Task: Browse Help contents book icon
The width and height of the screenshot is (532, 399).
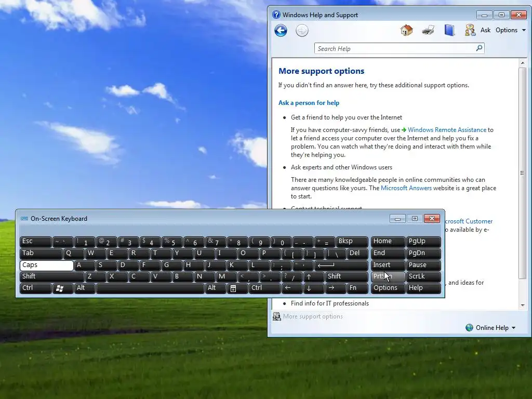Action: (x=449, y=30)
